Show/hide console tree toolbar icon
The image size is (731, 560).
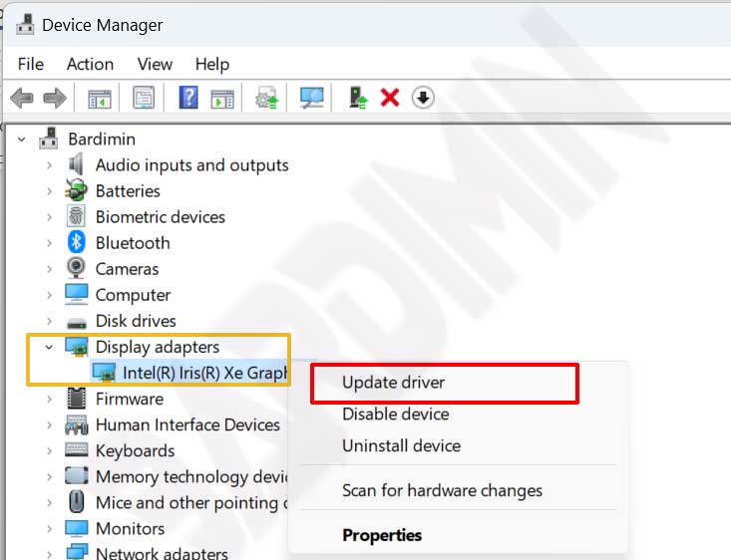click(x=100, y=99)
